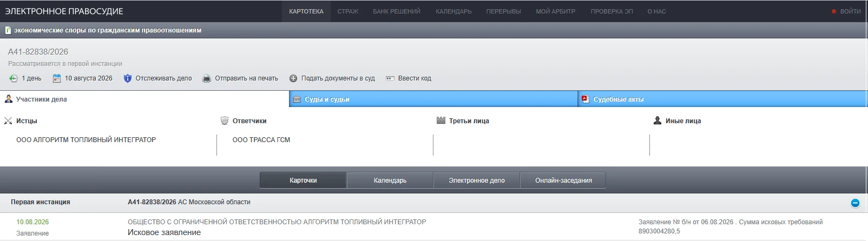Click plaintiff ООО АЛГОРИТМ ТОПЛИВНЫЙ ИНТЕГРАТОР

click(x=86, y=140)
